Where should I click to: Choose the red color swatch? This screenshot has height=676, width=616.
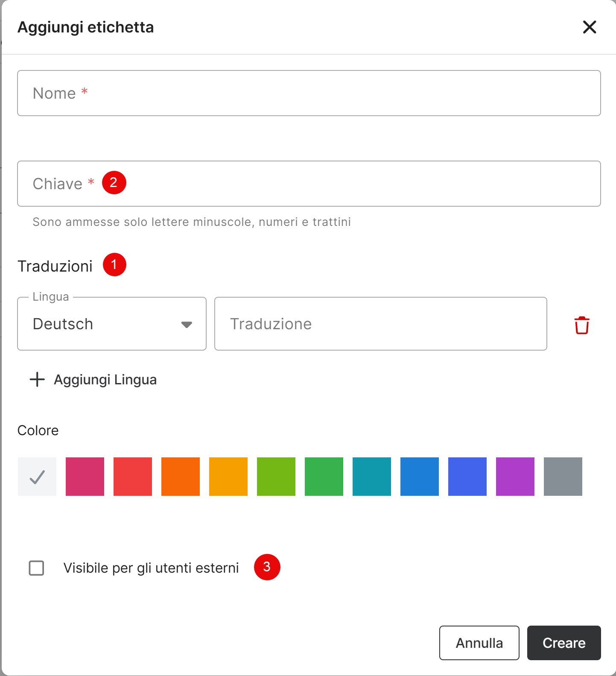pyautogui.click(x=133, y=477)
